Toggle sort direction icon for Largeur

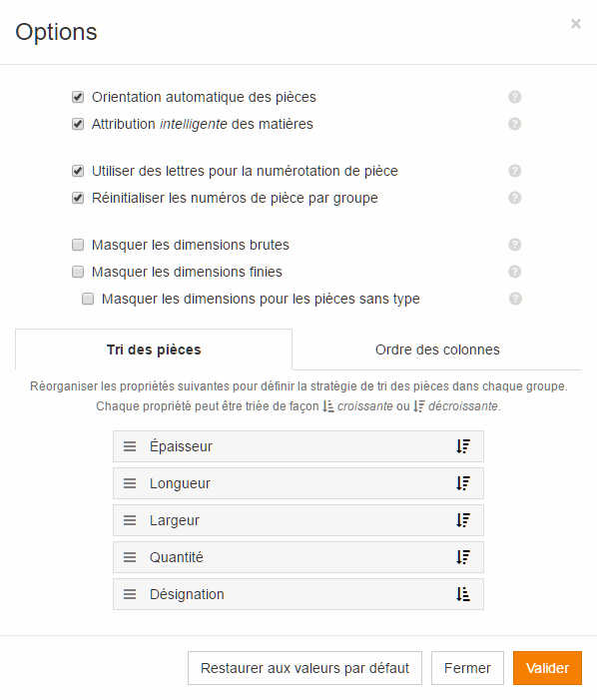[463, 520]
